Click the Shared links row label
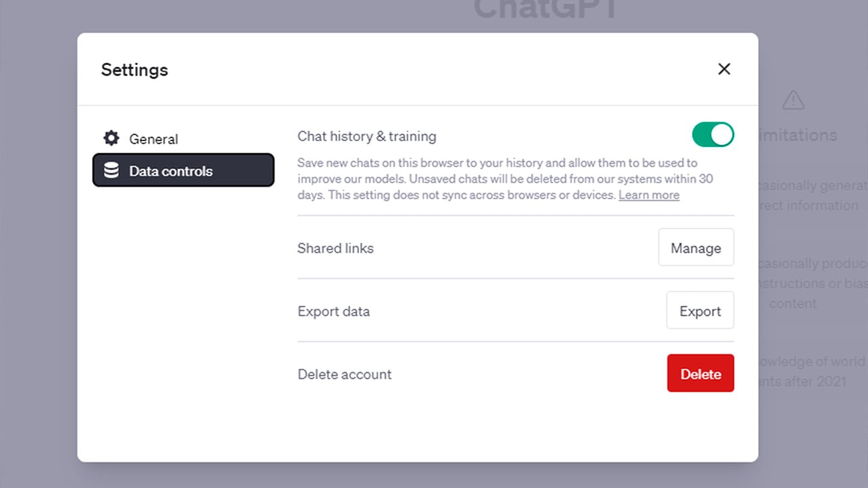Image resolution: width=868 pixels, height=488 pixels. [335, 248]
